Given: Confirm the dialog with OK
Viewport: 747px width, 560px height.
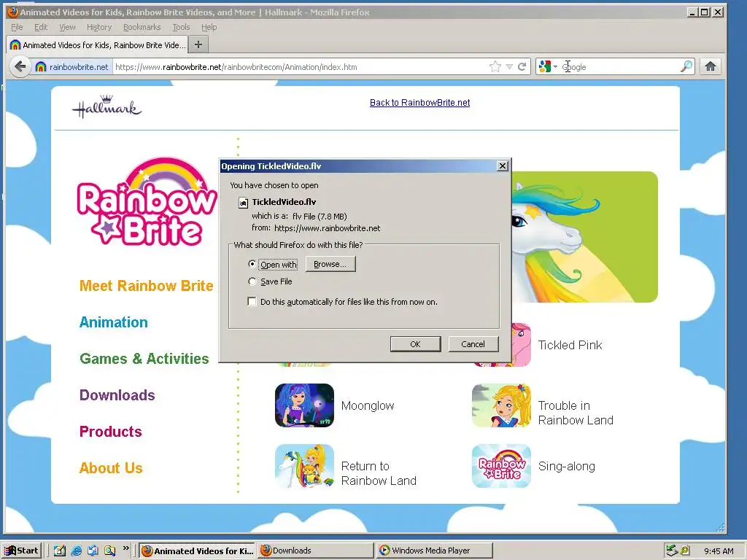Looking at the screenshot, I should (415, 344).
